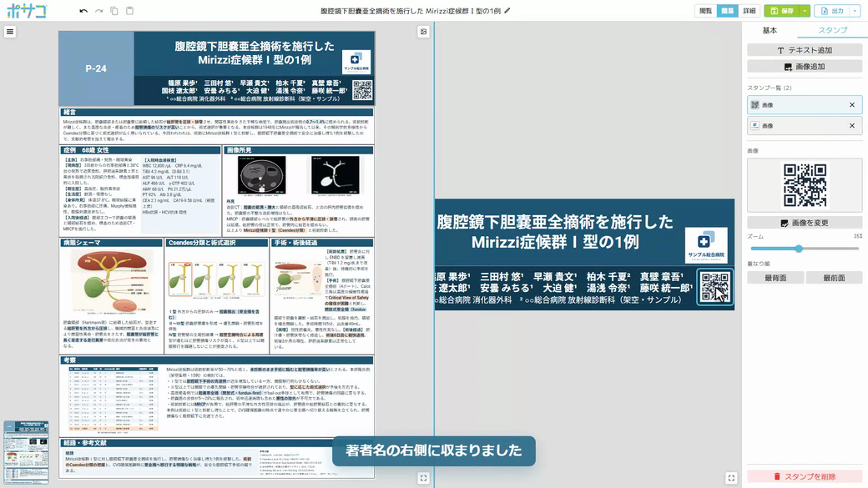Click 画像追加 button
The width and height of the screenshot is (868, 488).
tap(805, 67)
